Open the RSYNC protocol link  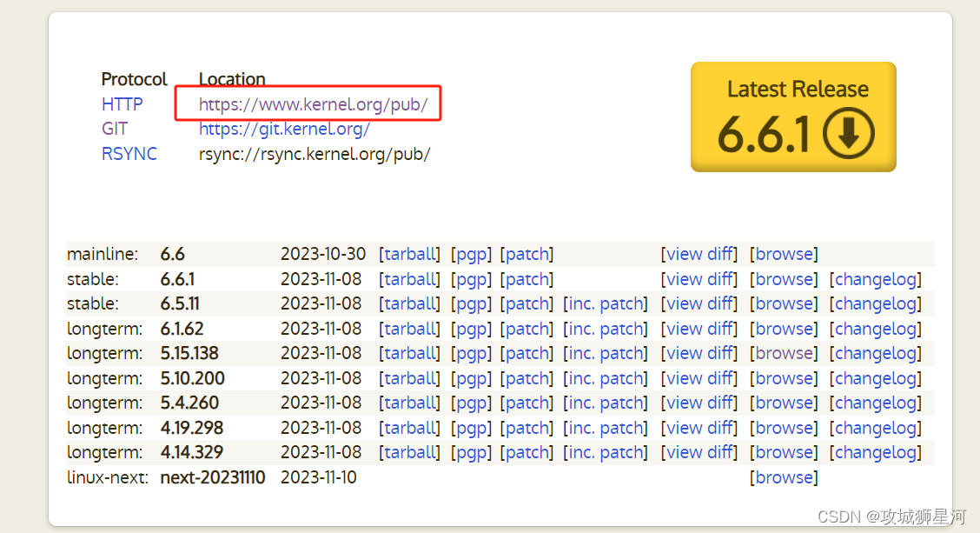(x=129, y=154)
